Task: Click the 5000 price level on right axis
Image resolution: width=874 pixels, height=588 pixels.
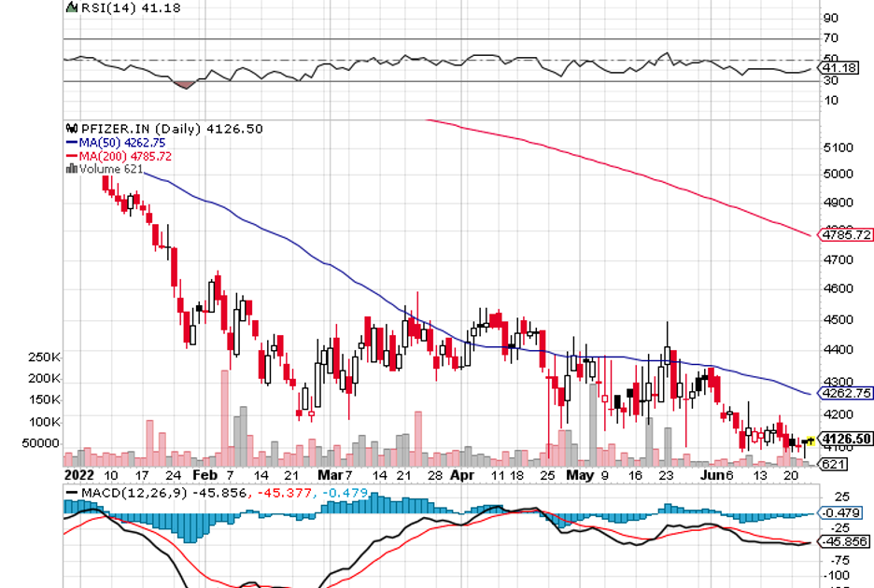Action: [x=838, y=174]
